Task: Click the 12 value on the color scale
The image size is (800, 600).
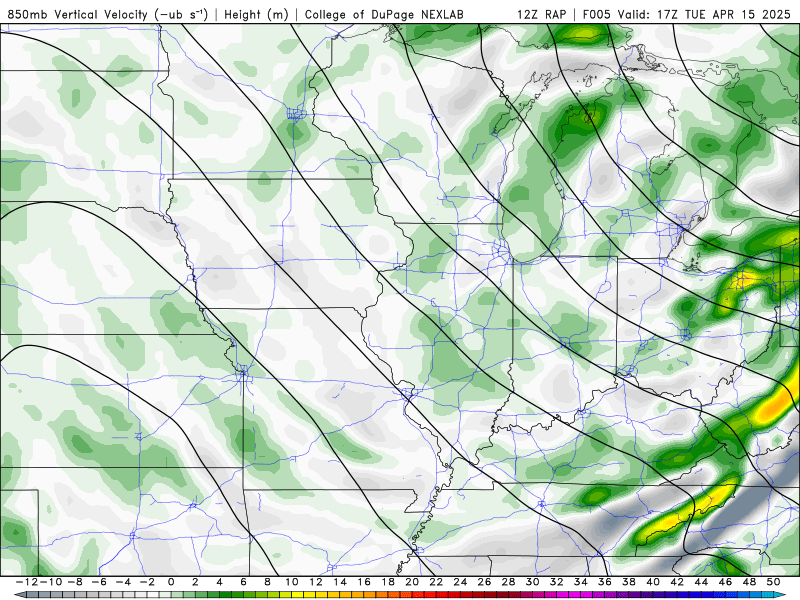Action: (316, 582)
